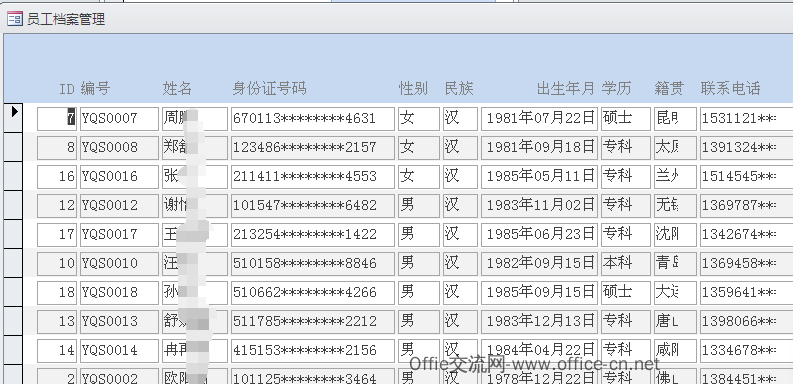This screenshot has height=384, width=793.
Task: Click the 学历 field 硕士 in row YQS0007
Action: 626,119
